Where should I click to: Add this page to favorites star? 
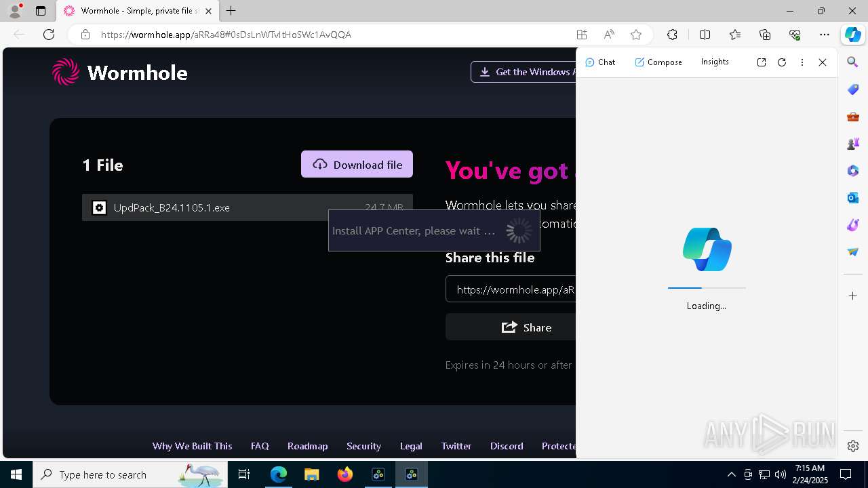[x=636, y=35]
